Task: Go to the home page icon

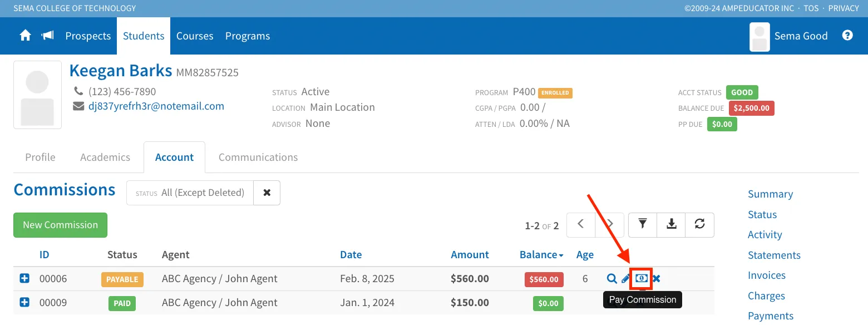Action: click(x=25, y=36)
